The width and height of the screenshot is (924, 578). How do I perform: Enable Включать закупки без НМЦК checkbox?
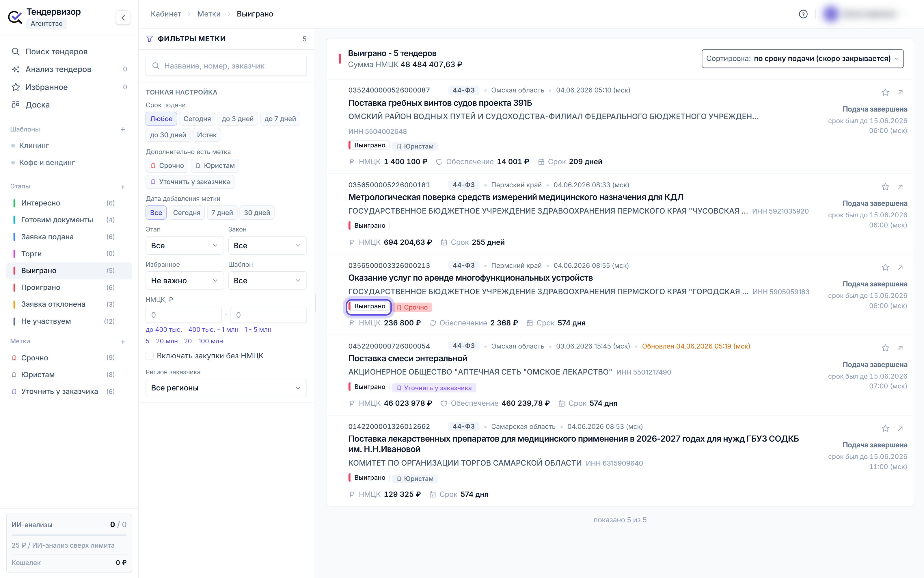(150, 356)
